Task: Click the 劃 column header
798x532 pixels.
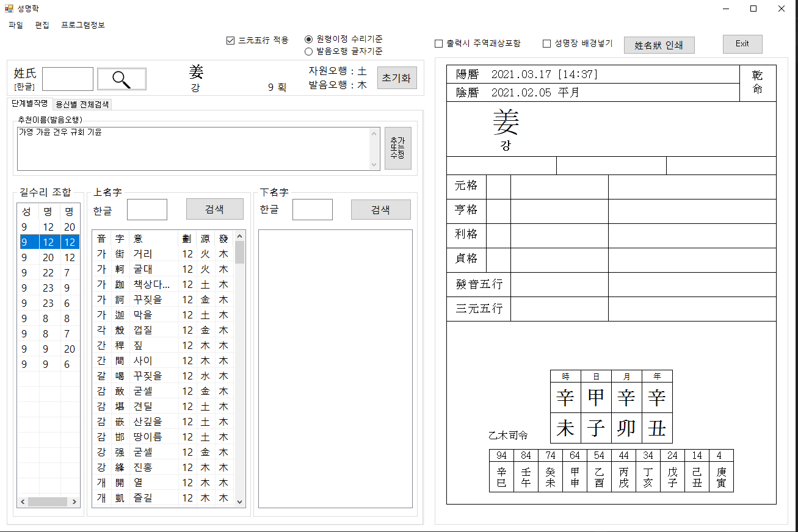Action: (x=187, y=239)
